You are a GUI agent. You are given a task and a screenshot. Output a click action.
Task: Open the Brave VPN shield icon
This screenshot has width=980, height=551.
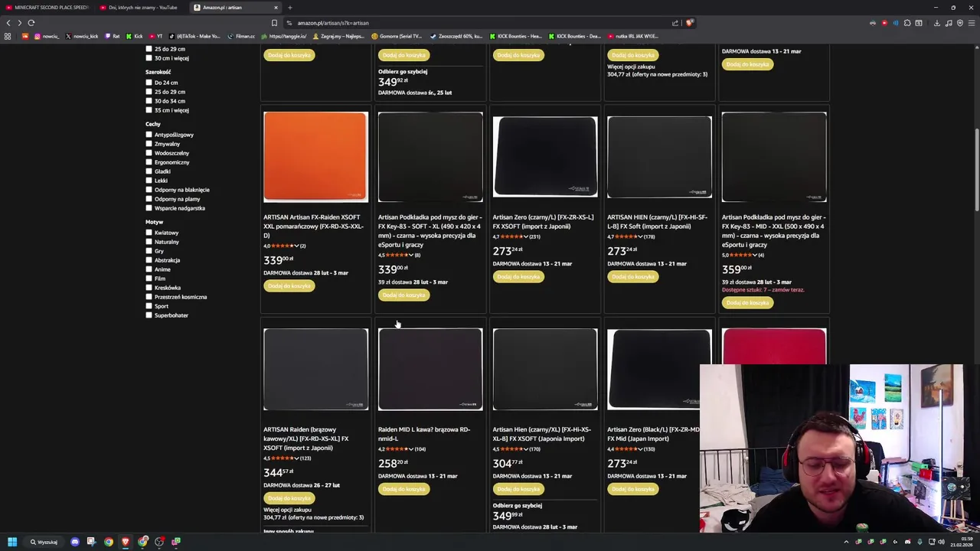coord(960,23)
